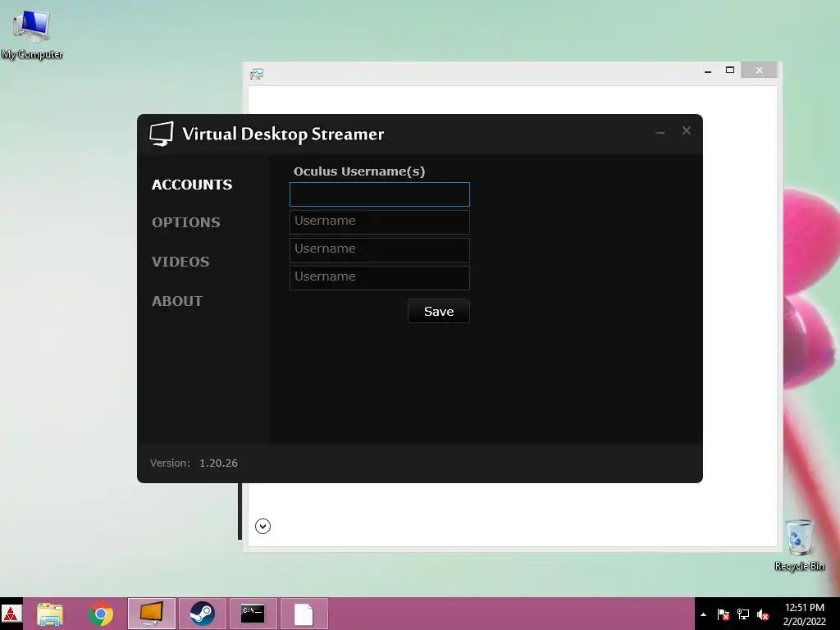
Task: Click the background window's title bar icon
Action: pos(257,73)
